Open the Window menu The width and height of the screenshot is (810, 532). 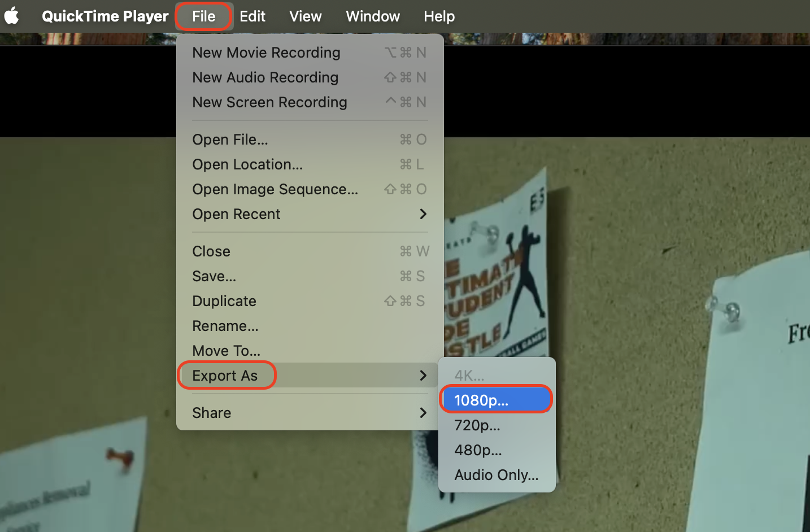[x=373, y=16]
